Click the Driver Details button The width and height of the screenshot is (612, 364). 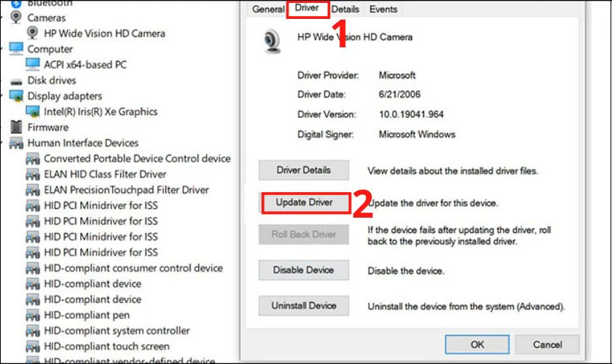[304, 170]
